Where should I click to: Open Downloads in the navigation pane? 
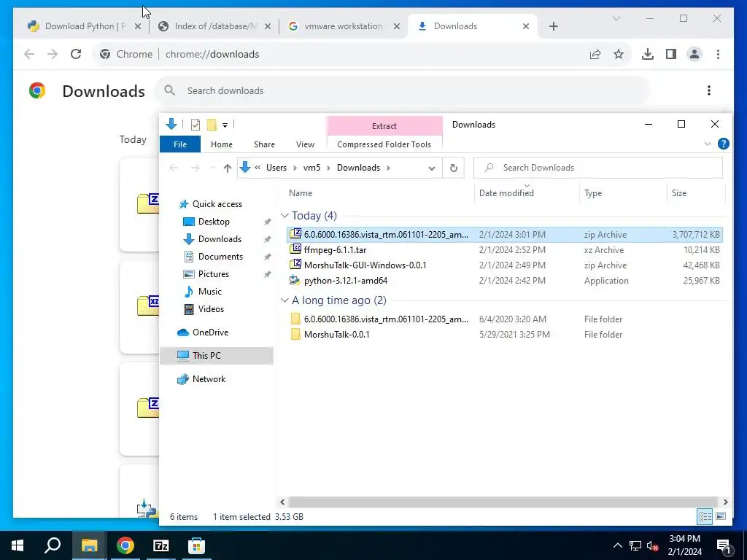(220, 239)
